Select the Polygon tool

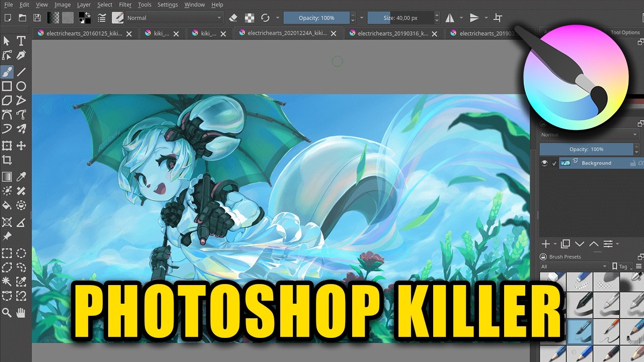pos(7,101)
